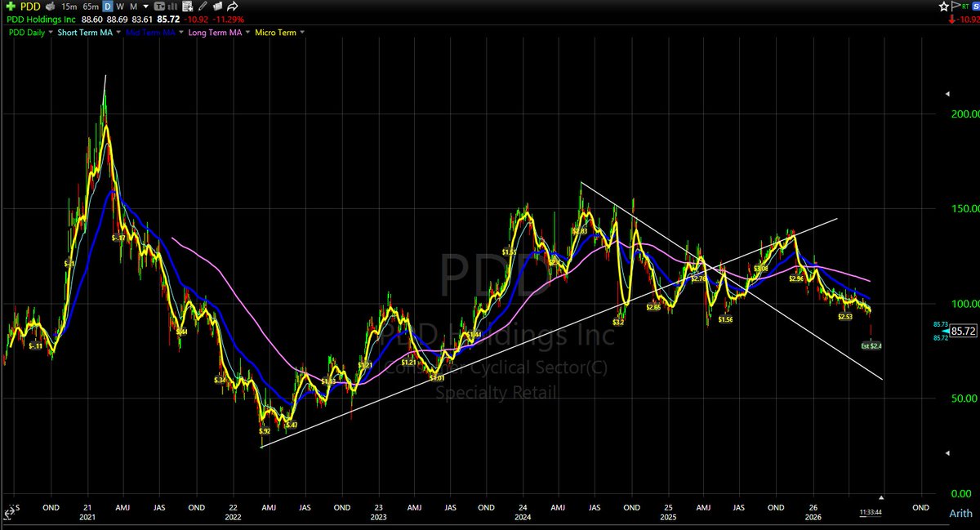980x530 pixels.
Task: Select the Daily (D) timeframe
Action: tap(108, 7)
